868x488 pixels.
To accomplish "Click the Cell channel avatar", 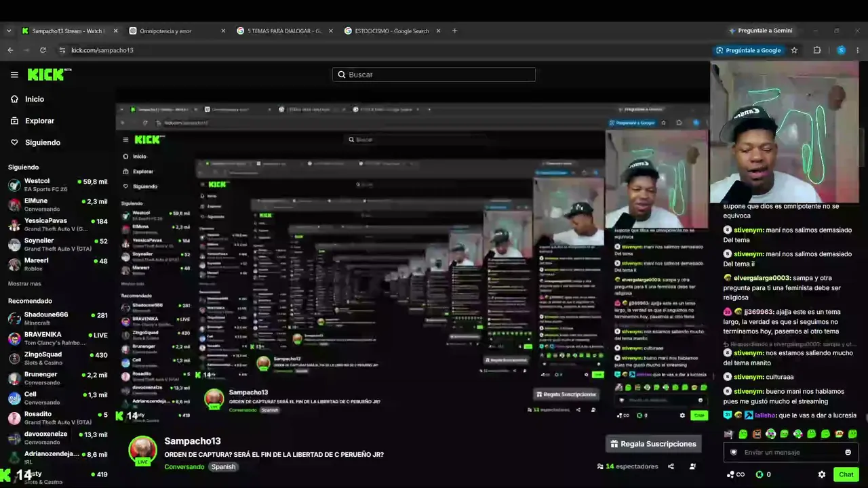I will coord(14,398).
